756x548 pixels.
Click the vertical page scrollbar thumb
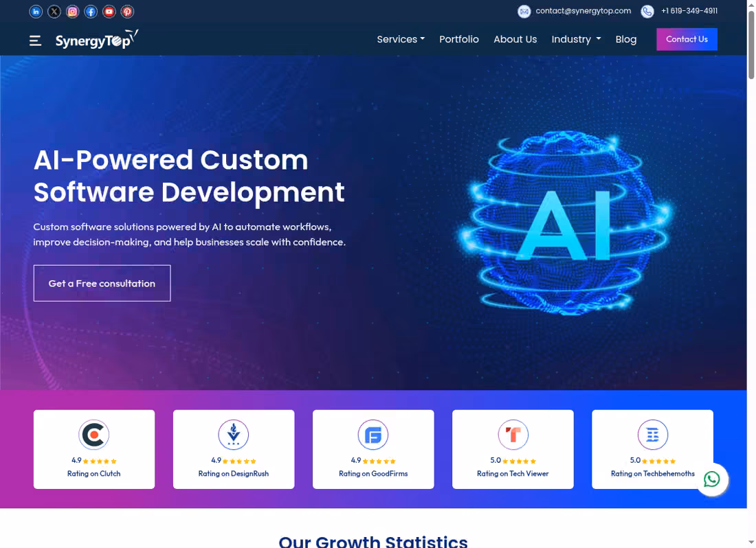751,45
